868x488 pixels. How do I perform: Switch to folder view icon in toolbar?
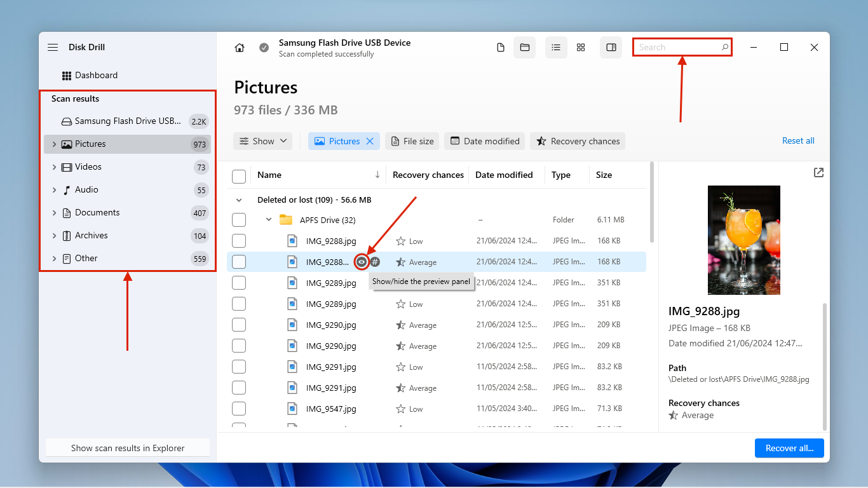[525, 48]
